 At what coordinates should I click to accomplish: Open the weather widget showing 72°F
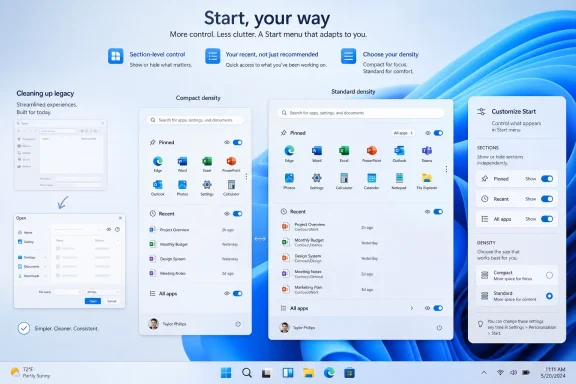tap(30, 373)
